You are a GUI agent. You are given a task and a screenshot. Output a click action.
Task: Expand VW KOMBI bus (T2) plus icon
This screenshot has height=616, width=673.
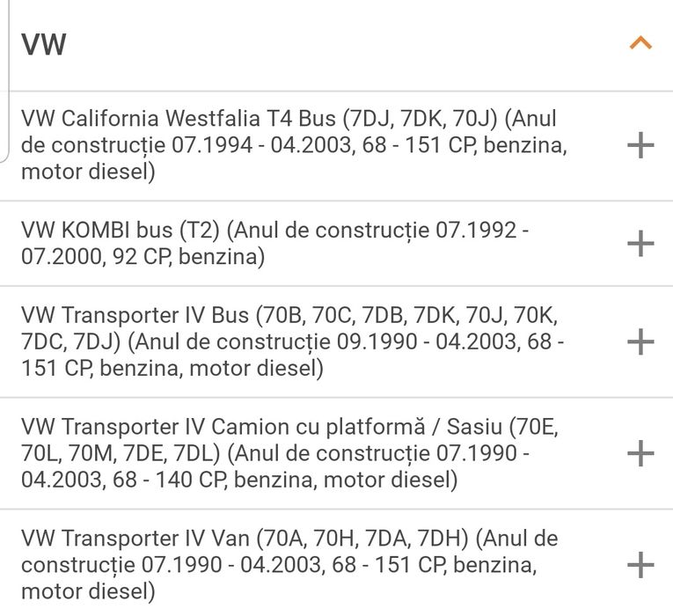coord(640,244)
